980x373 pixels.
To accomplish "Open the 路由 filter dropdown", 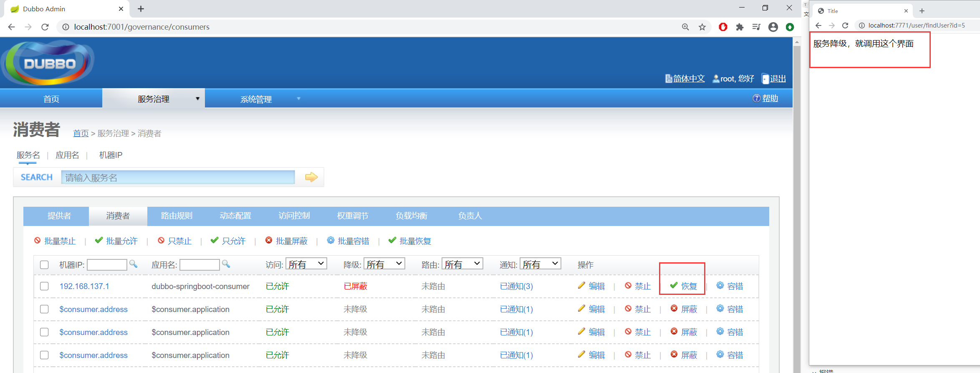I will coord(462,264).
